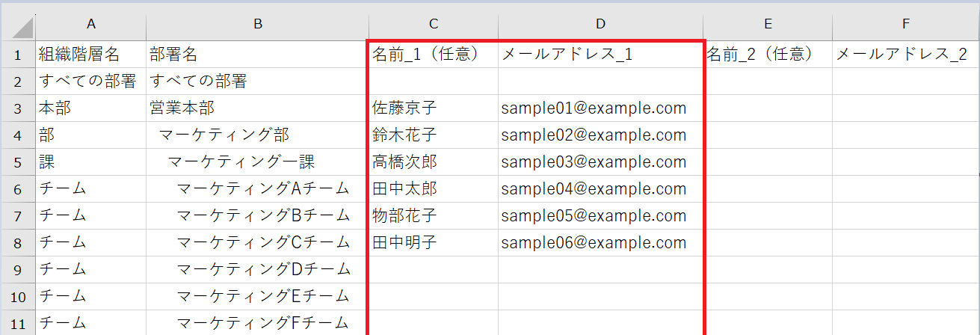The width and height of the screenshot is (980, 335).
Task: Select the 組織階層名 header cell
Action: [x=91, y=55]
